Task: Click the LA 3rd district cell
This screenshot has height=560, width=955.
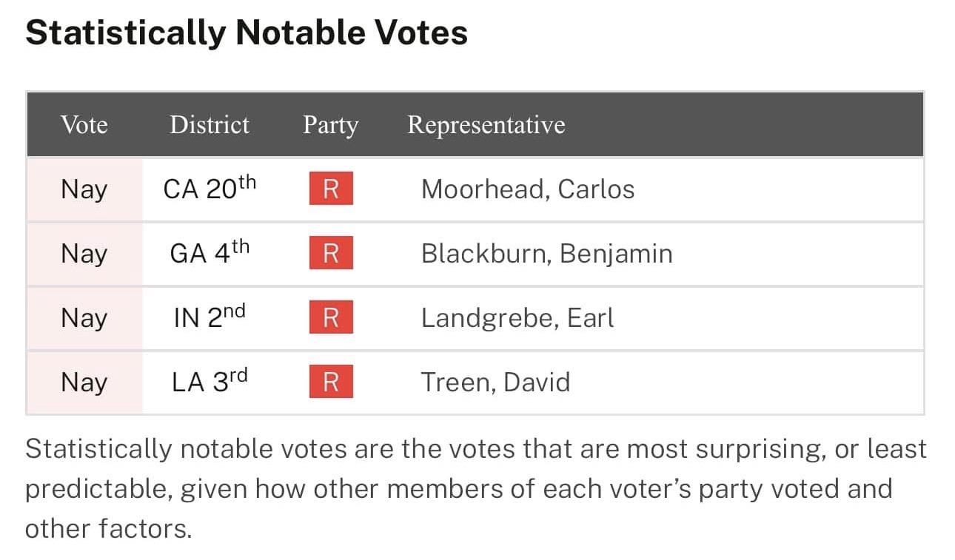Action: pos(210,382)
